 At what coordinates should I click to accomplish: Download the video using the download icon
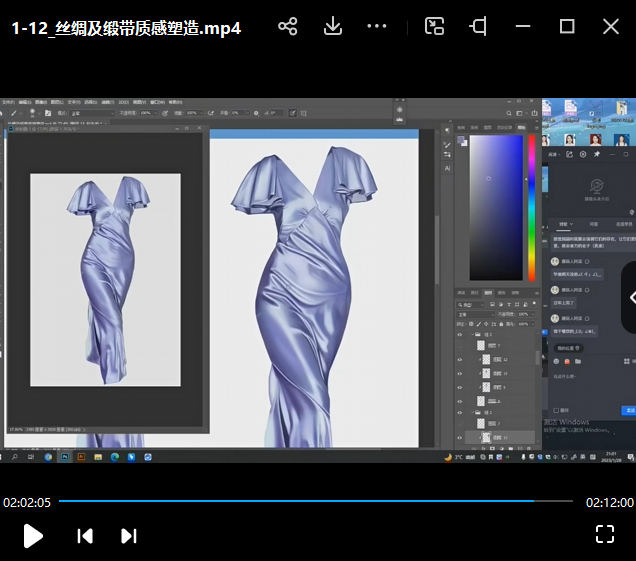(x=333, y=27)
